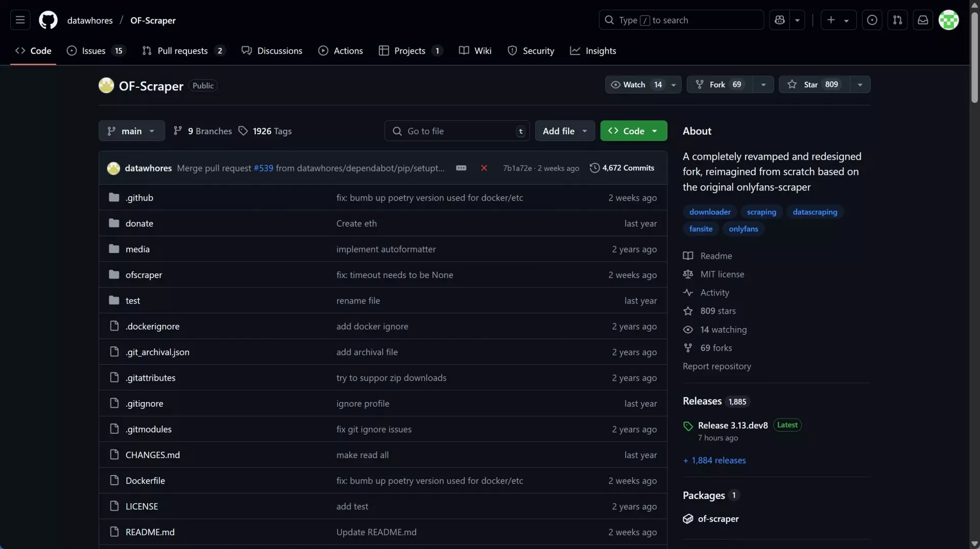Select the onlyfans topic tag
980x549 pixels.
pyautogui.click(x=743, y=229)
